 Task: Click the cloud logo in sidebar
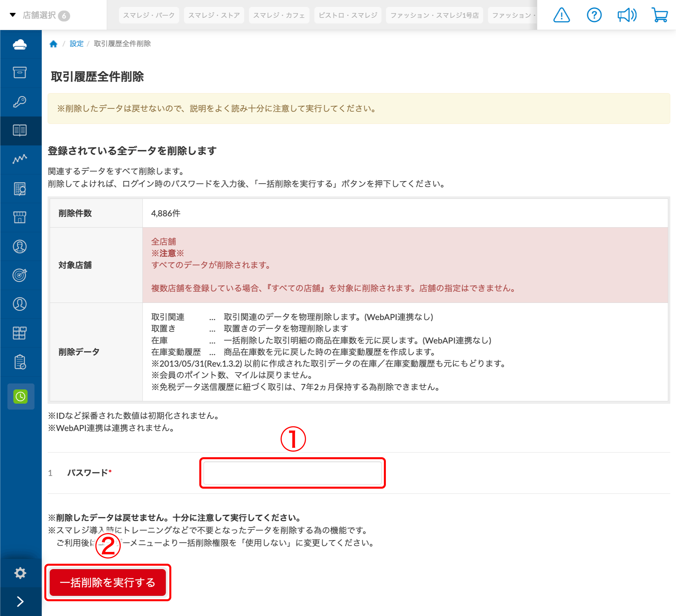[x=20, y=44]
